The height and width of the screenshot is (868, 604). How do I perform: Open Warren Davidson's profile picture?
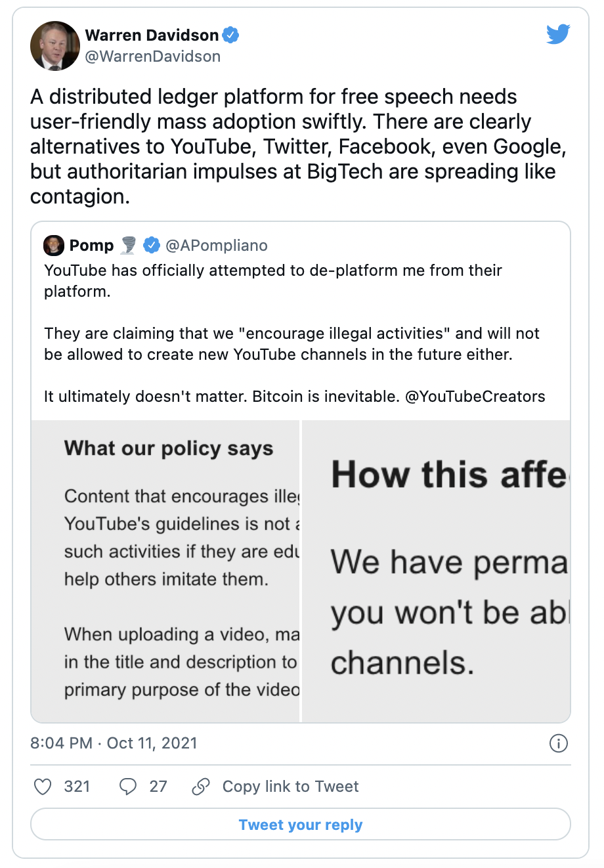55,45
